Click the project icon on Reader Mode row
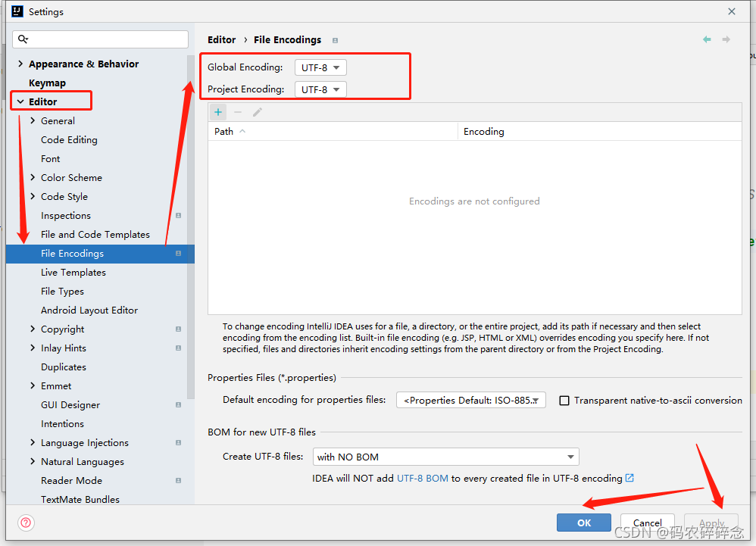Viewport: 756px width, 546px height. [178, 480]
